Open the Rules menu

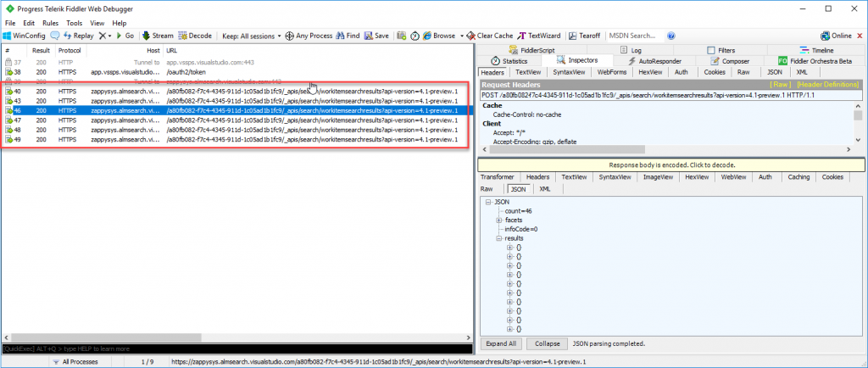pos(50,23)
